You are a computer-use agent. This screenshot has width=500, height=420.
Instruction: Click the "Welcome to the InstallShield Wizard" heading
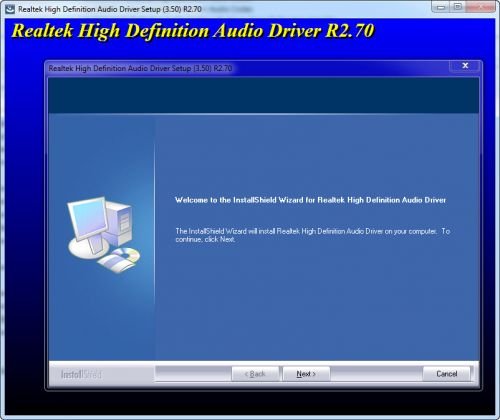coord(310,200)
